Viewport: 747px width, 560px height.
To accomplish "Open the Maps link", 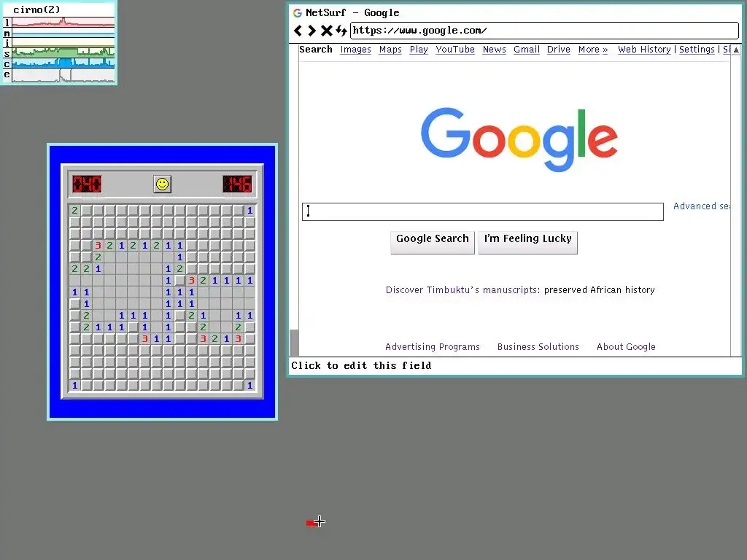I will pyautogui.click(x=390, y=50).
